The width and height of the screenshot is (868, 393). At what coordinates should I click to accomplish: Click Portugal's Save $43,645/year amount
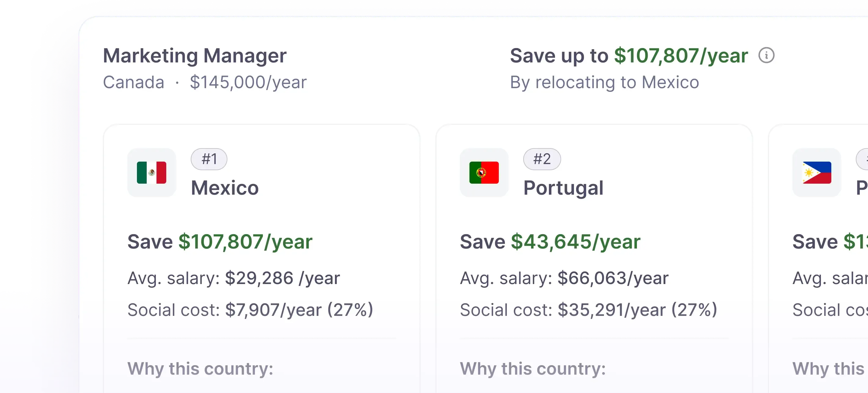(x=550, y=242)
